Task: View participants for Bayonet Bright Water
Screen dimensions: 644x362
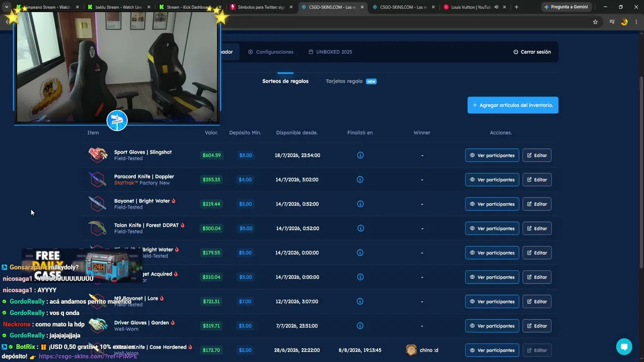Action: 492,204
